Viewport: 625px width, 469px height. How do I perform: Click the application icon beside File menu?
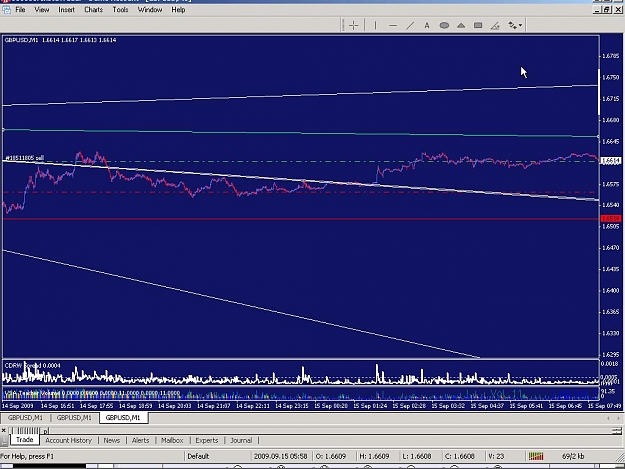pos(6,10)
